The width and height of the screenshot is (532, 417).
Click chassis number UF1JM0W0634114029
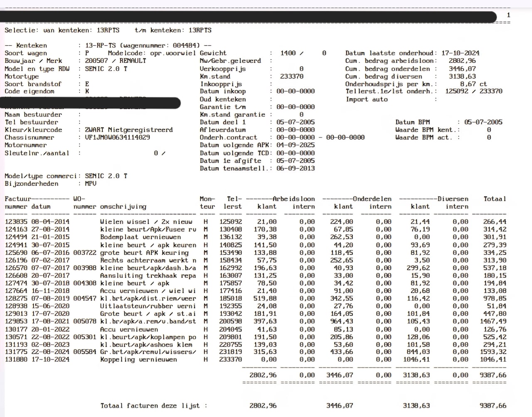coord(117,137)
